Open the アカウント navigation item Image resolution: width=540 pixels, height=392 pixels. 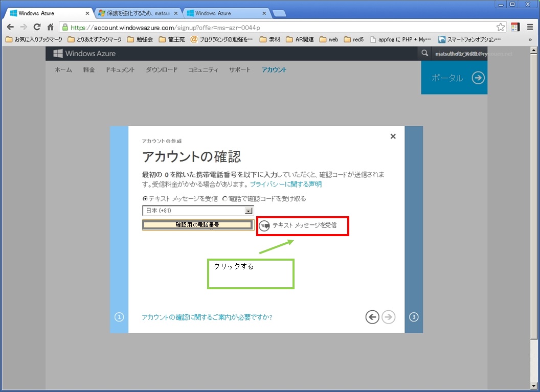(274, 70)
